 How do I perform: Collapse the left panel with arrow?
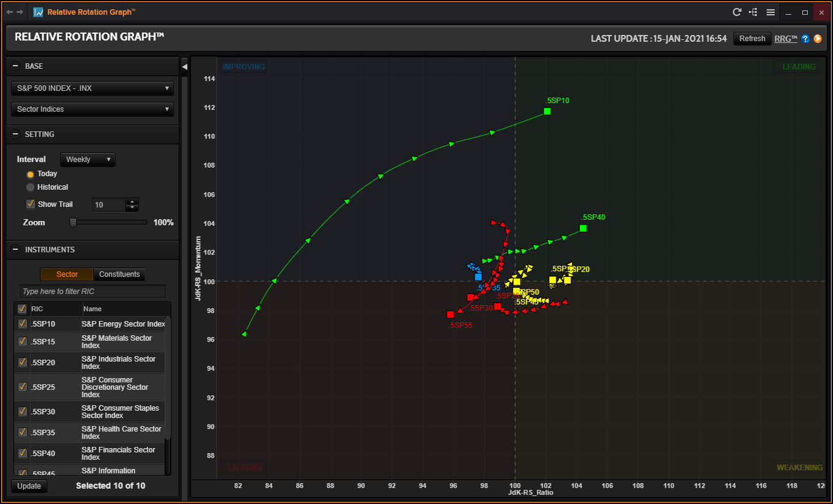pyautogui.click(x=184, y=66)
